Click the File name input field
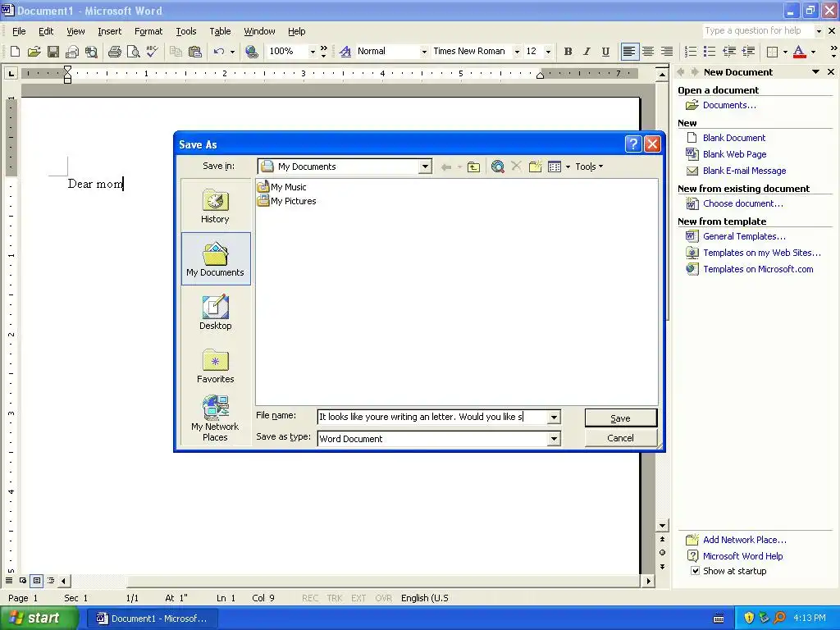The width and height of the screenshot is (840, 630). (x=432, y=417)
